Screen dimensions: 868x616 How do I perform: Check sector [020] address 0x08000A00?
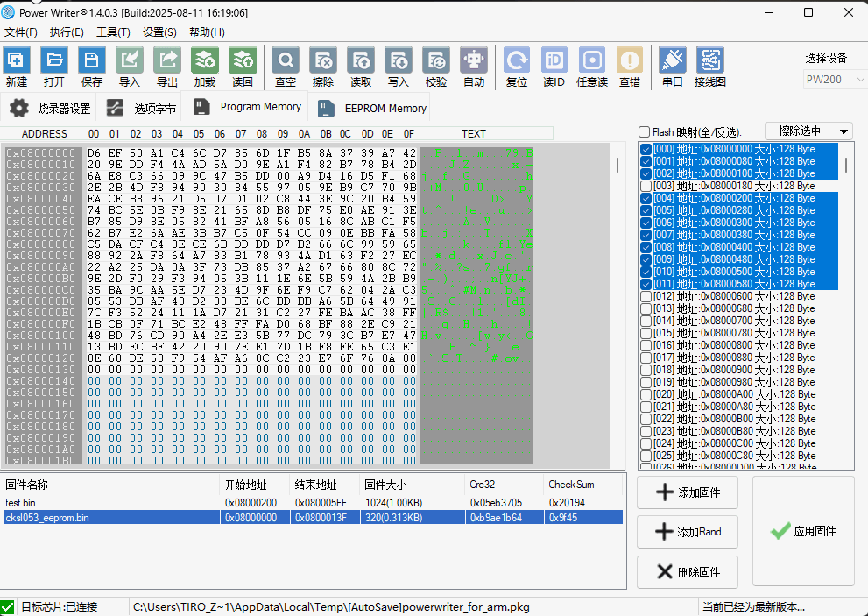pos(646,394)
